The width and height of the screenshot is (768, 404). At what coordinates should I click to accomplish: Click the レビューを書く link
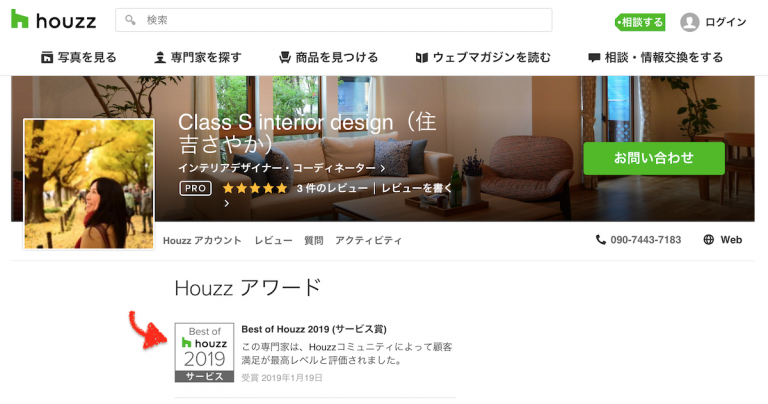click(416, 189)
